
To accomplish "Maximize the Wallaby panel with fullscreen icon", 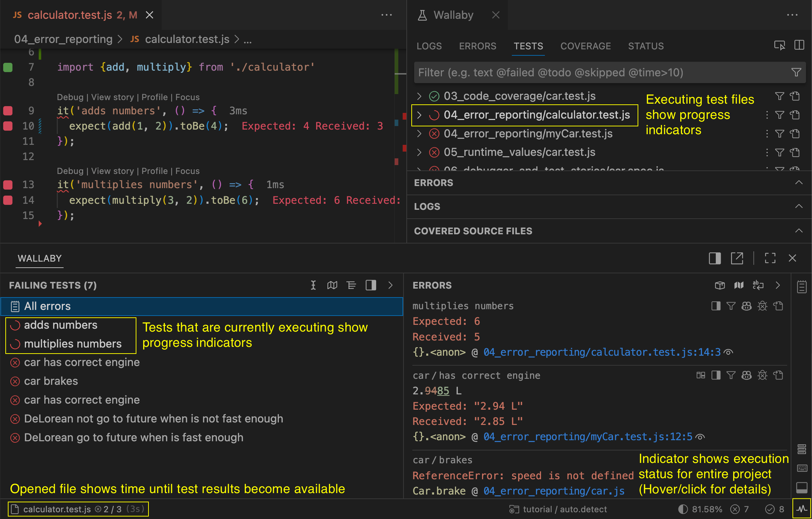I will point(770,258).
